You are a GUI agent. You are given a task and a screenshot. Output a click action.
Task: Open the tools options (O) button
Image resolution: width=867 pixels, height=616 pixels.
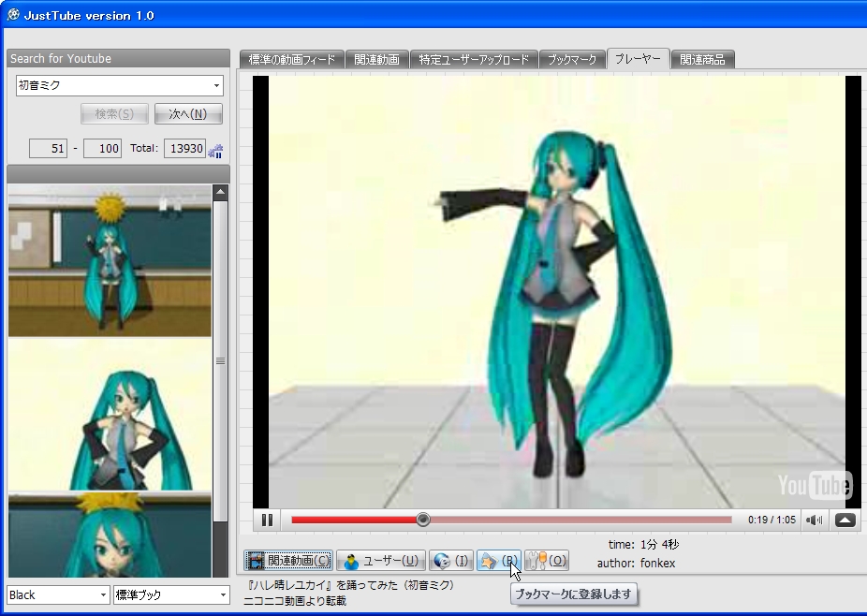(x=546, y=561)
